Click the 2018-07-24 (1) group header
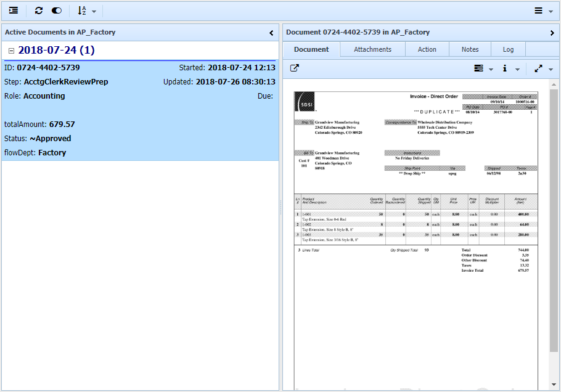The image size is (561, 392). coord(56,51)
